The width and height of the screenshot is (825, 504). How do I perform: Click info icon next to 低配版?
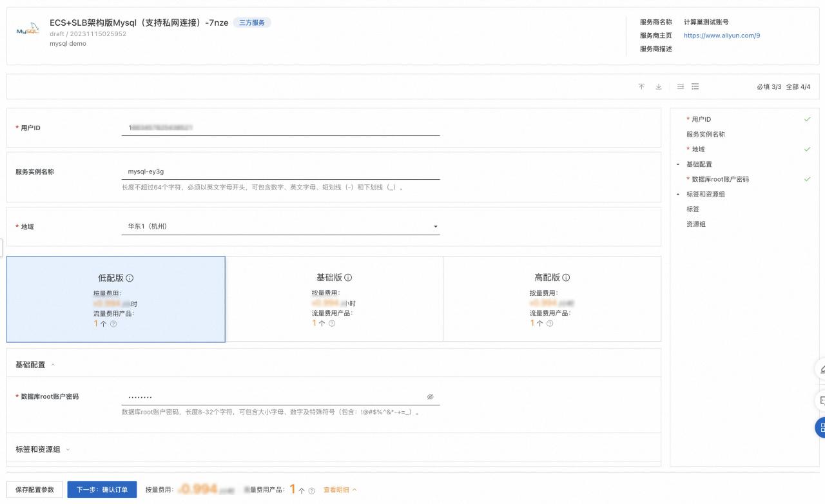(x=130, y=278)
